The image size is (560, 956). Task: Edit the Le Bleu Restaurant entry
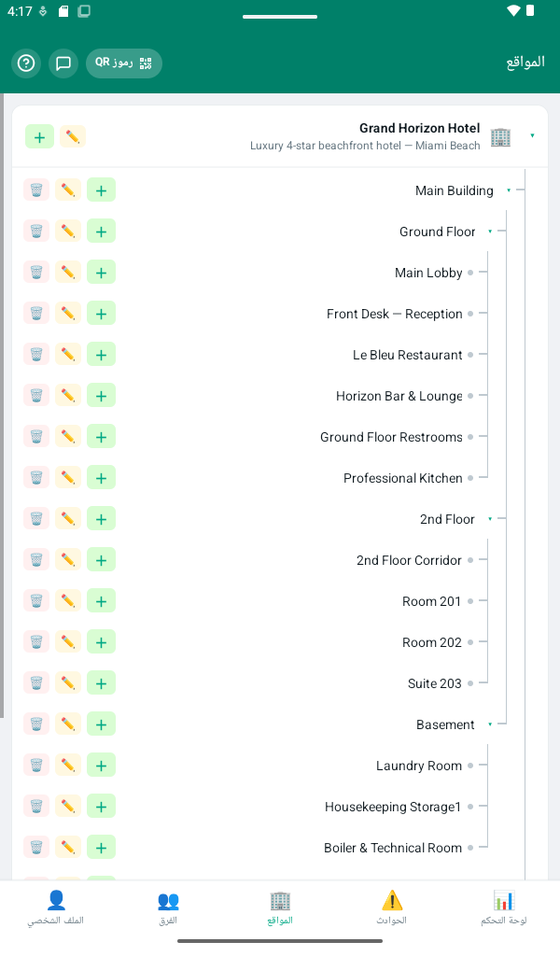(x=68, y=354)
